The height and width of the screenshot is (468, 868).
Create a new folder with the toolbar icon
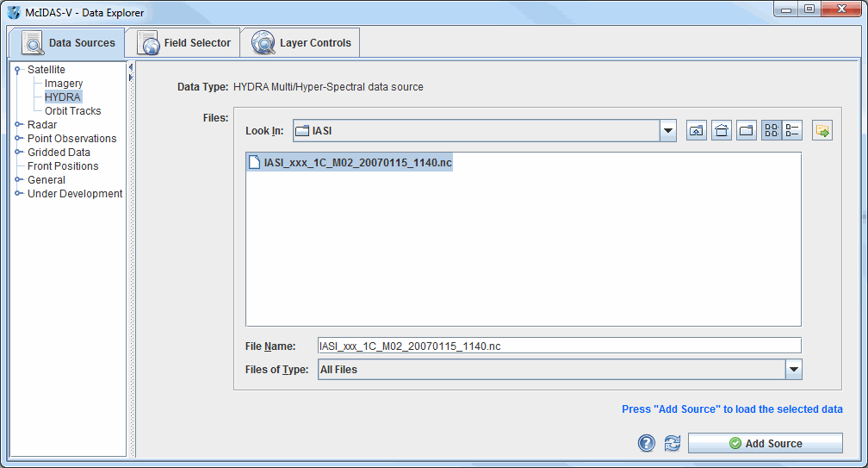[747, 131]
